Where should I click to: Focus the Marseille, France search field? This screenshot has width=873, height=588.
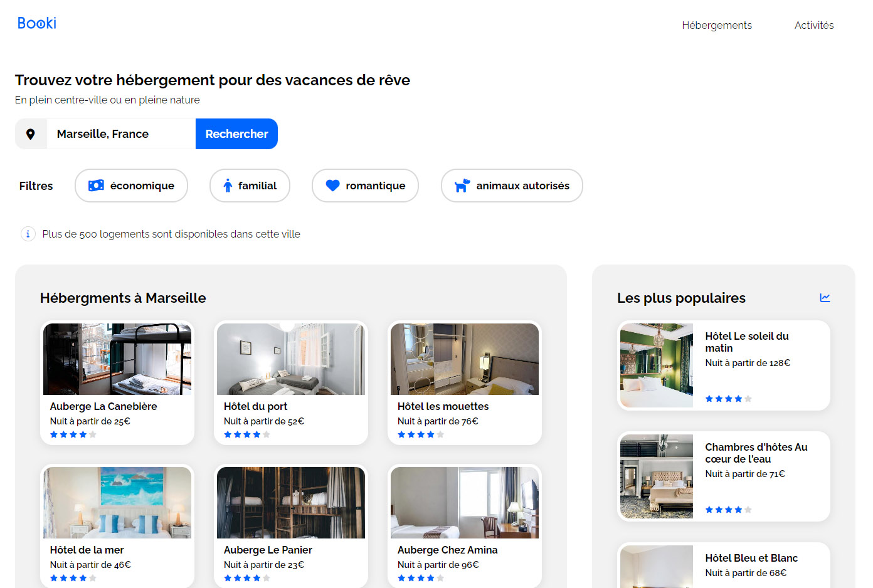click(x=121, y=134)
